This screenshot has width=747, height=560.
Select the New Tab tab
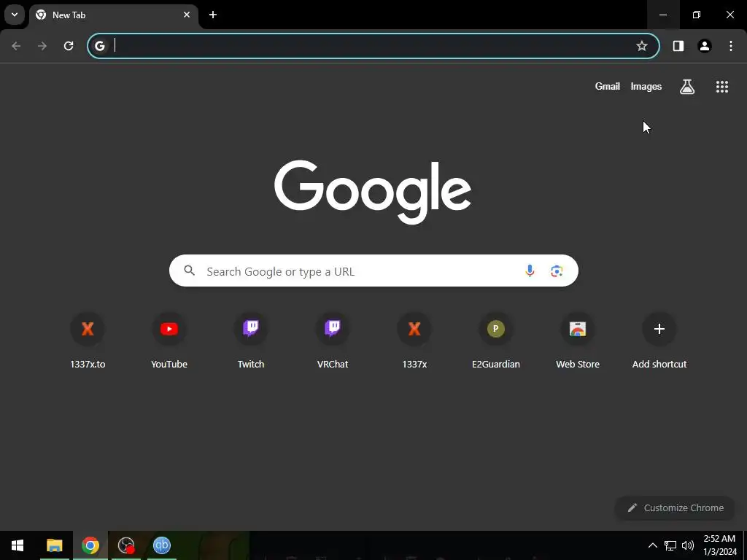pyautogui.click(x=115, y=15)
